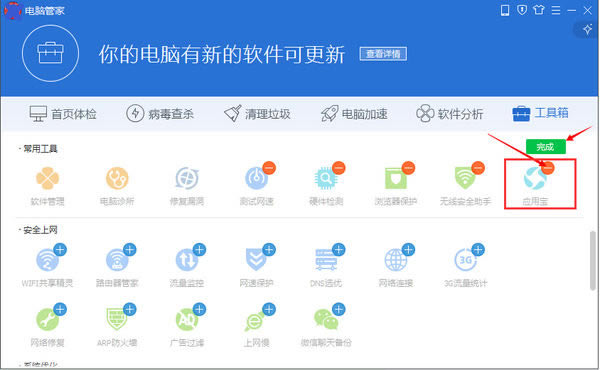Select the 流量监控 tool icon

[x=187, y=260]
